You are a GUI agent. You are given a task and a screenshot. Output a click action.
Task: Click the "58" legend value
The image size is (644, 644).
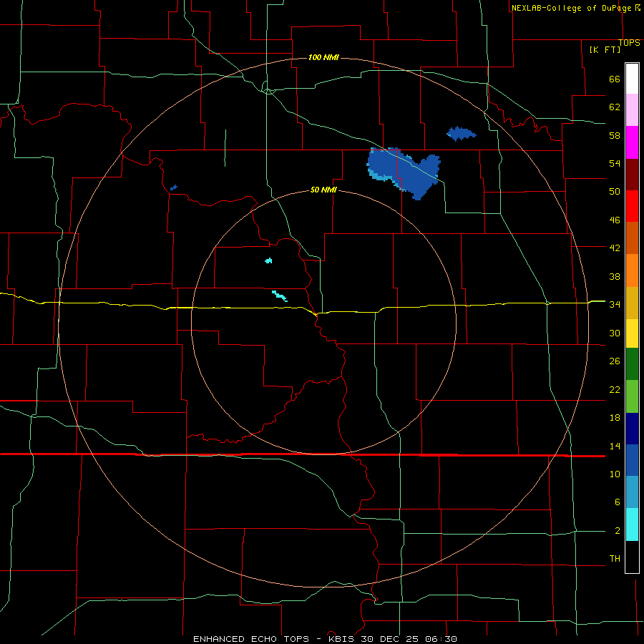(x=615, y=135)
